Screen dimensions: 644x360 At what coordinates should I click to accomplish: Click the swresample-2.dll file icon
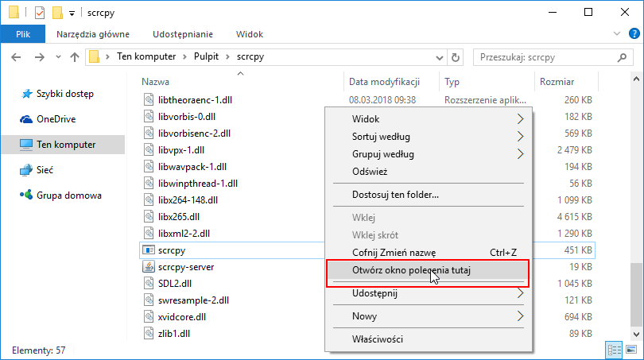click(x=148, y=300)
